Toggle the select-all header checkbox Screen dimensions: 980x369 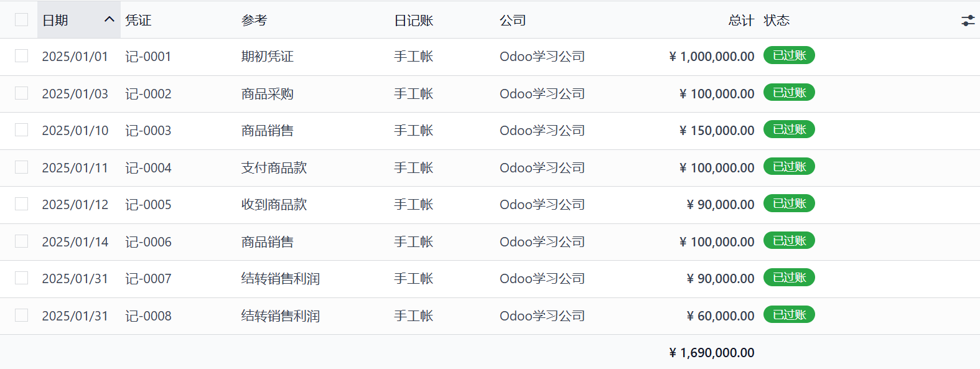click(22, 20)
